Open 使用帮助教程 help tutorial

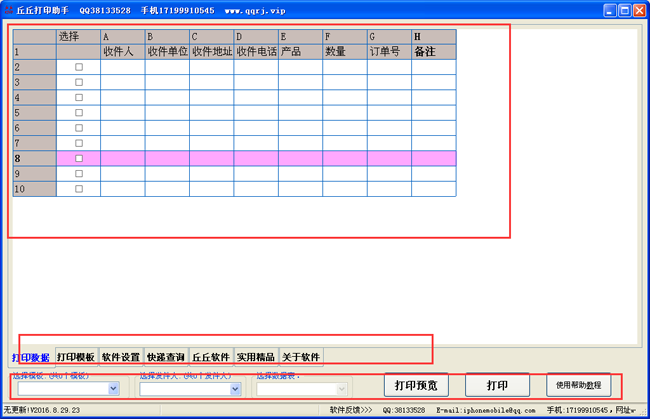click(x=578, y=385)
